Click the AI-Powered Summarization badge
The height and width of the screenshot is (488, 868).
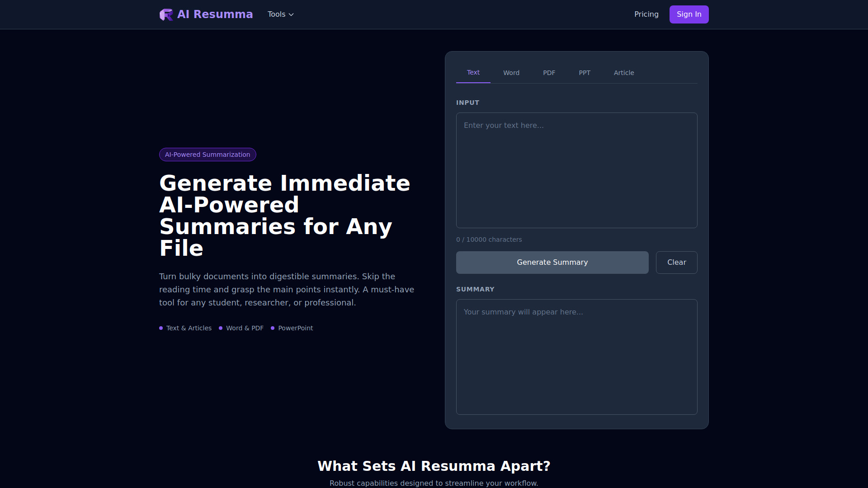point(208,155)
